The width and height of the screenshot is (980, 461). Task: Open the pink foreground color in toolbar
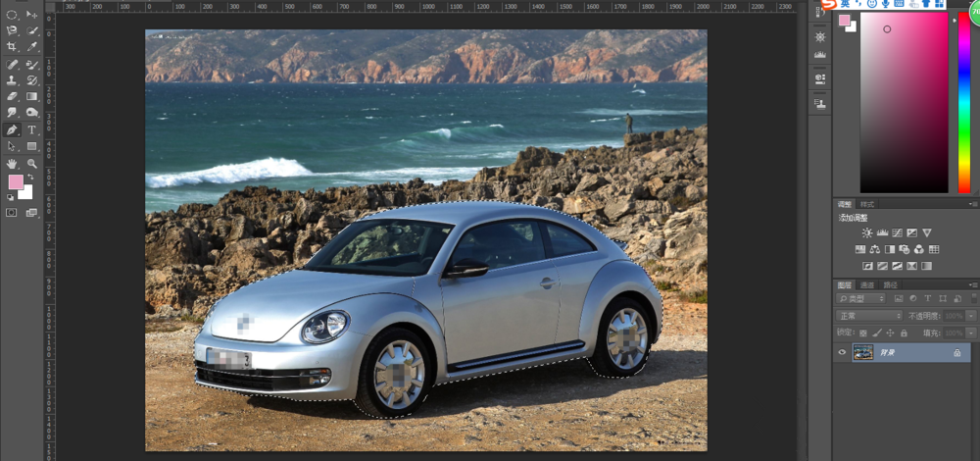[x=15, y=182]
